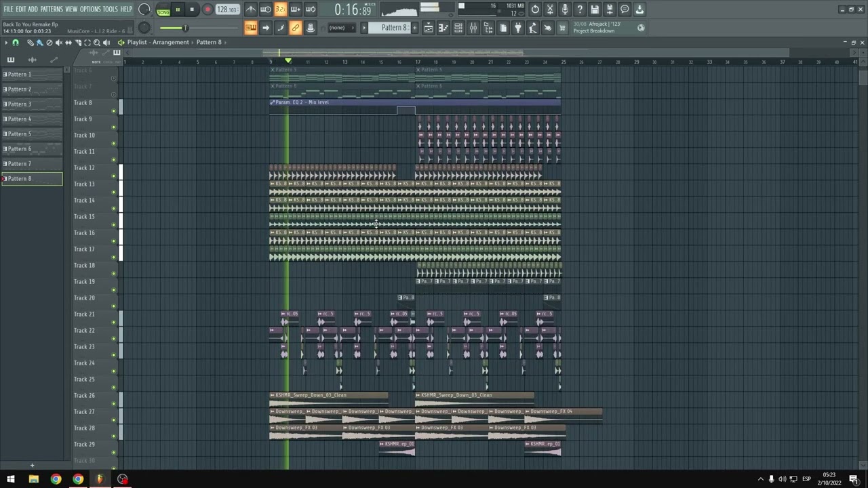Select the zoom magnifier tool in playlist
Viewport: 868px width, 488px height.
(x=97, y=43)
